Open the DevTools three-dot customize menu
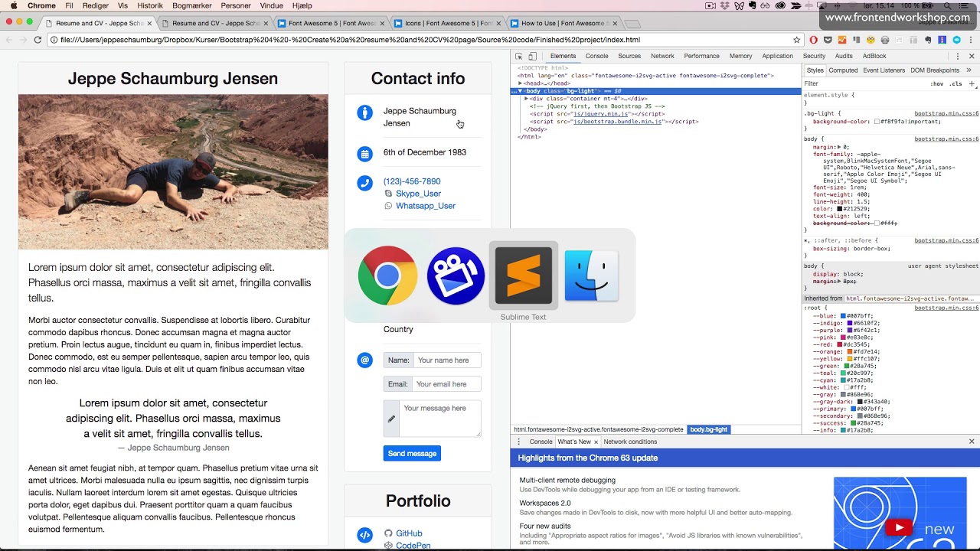Image resolution: width=980 pixels, height=551 pixels. click(957, 56)
